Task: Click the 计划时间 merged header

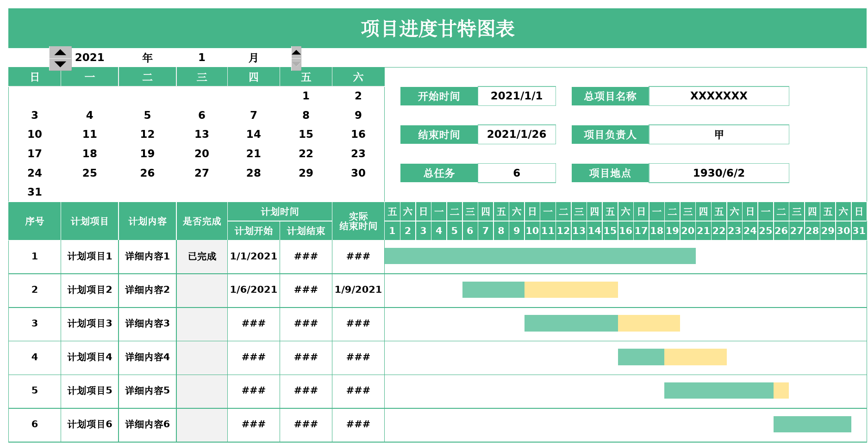Action: [x=280, y=212]
